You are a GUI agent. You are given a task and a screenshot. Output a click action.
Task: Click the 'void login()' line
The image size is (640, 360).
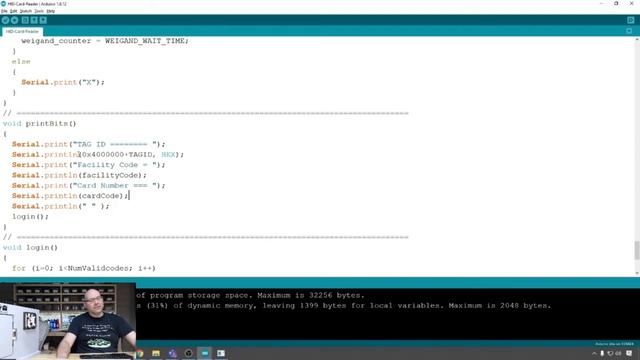[30, 247]
